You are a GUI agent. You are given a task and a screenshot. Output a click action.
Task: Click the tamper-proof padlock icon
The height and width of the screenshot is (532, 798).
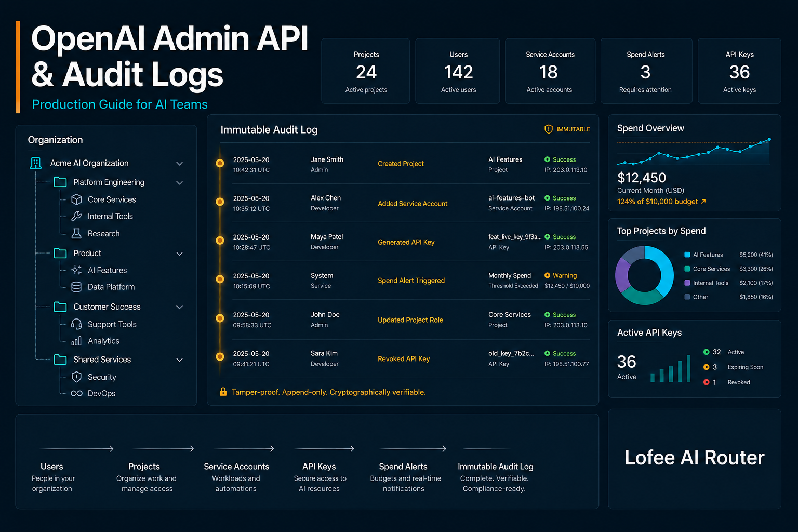tap(223, 392)
